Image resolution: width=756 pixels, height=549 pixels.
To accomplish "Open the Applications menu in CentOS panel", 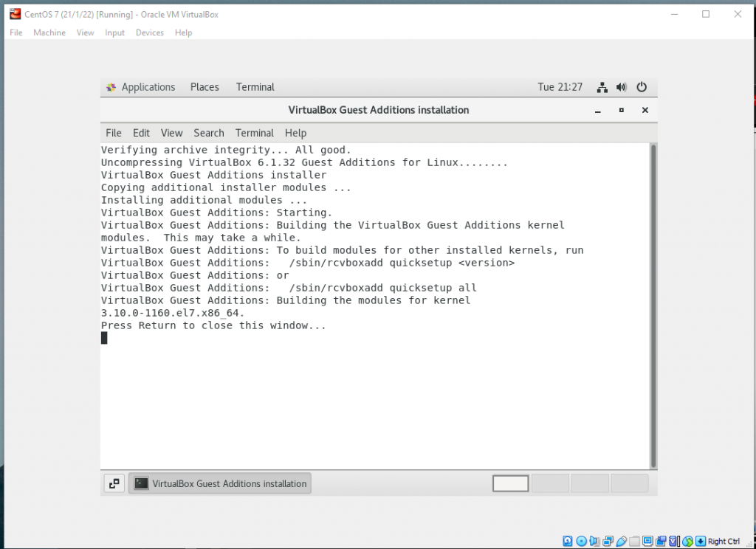I will coord(148,87).
